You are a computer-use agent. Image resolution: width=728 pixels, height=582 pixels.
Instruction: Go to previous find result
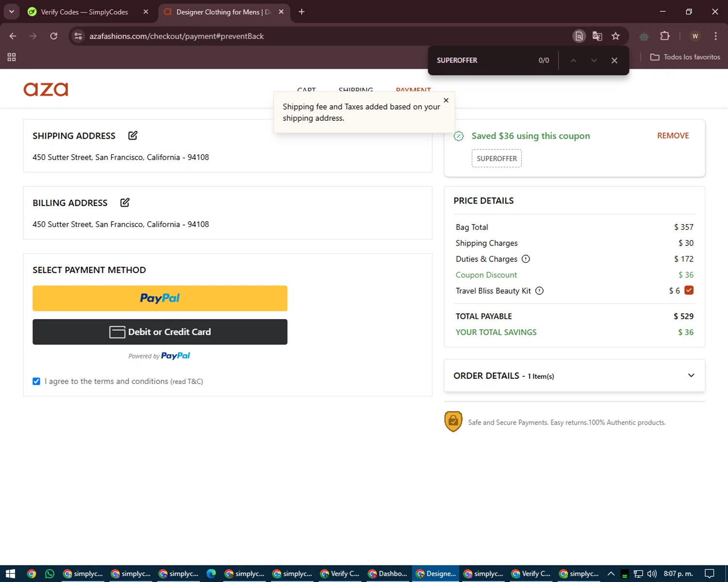[573, 61]
